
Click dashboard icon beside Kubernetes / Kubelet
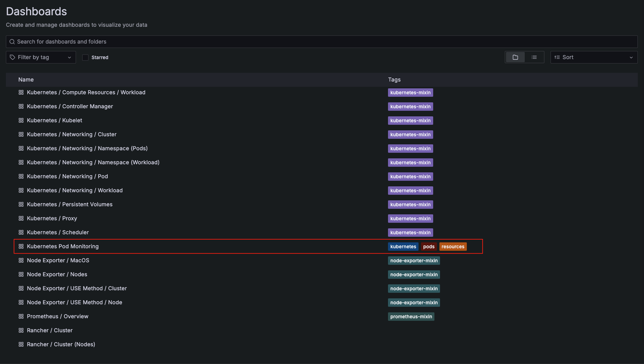(21, 120)
